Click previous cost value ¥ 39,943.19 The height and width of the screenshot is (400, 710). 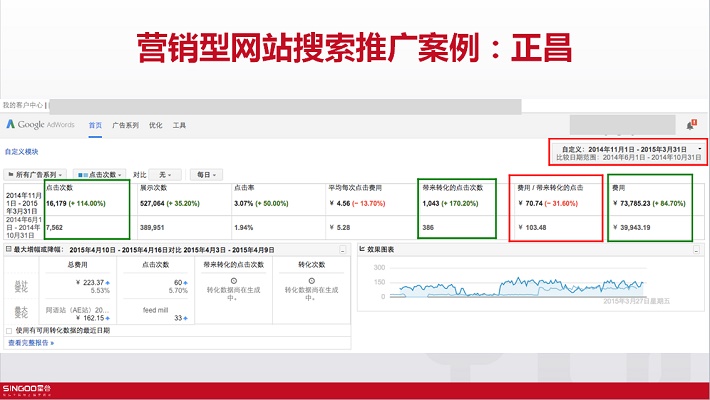click(631, 227)
